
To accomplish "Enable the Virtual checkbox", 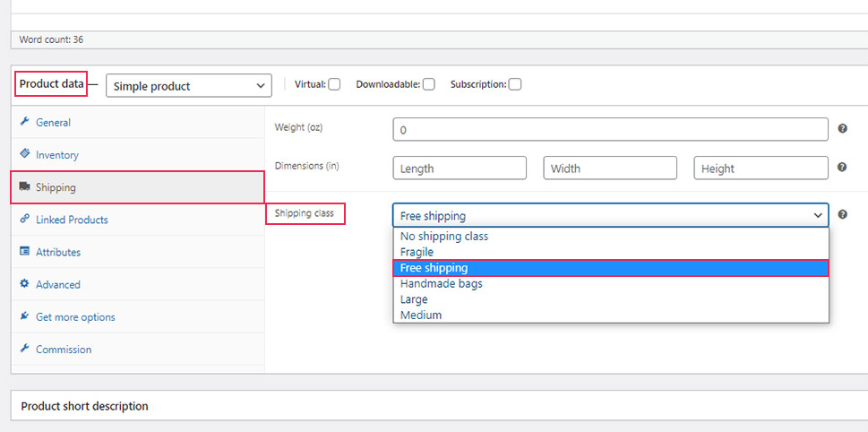I will (x=334, y=85).
